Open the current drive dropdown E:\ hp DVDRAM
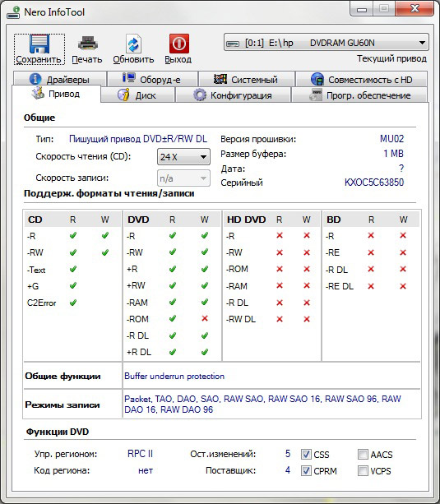The image size is (440, 504). pos(327,43)
